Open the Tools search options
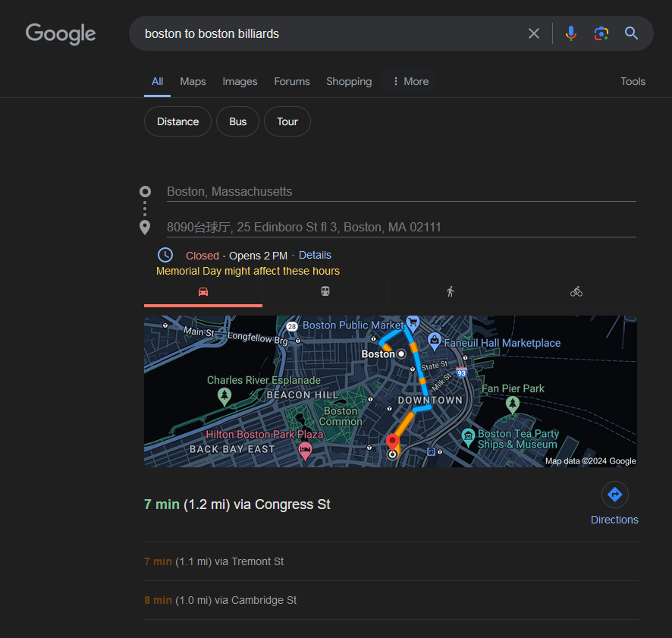The width and height of the screenshot is (672, 638). click(633, 81)
